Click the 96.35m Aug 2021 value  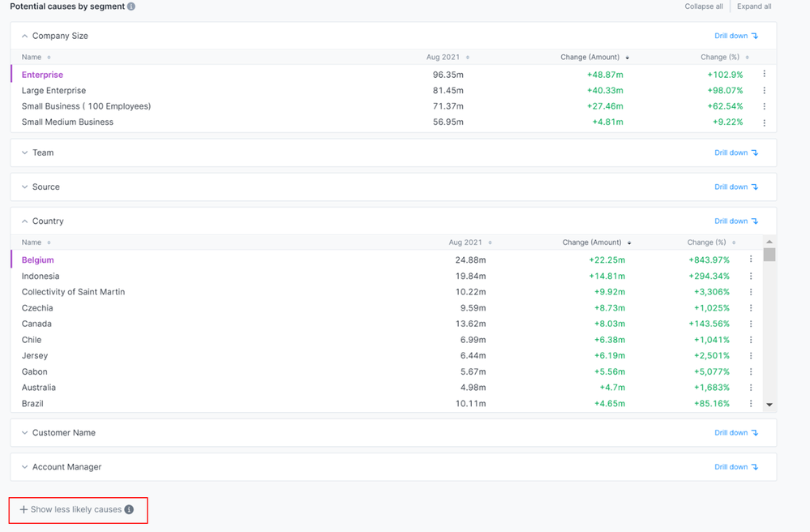[x=448, y=75]
